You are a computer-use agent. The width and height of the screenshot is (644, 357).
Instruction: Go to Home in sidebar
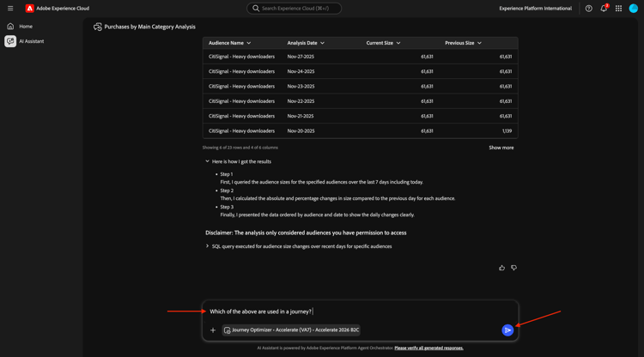[x=26, y=27]
